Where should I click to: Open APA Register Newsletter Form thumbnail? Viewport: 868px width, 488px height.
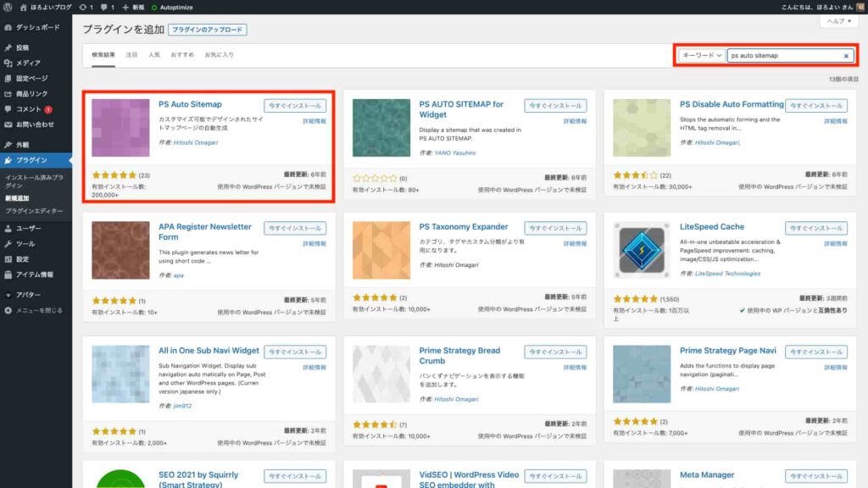[120, 250]
